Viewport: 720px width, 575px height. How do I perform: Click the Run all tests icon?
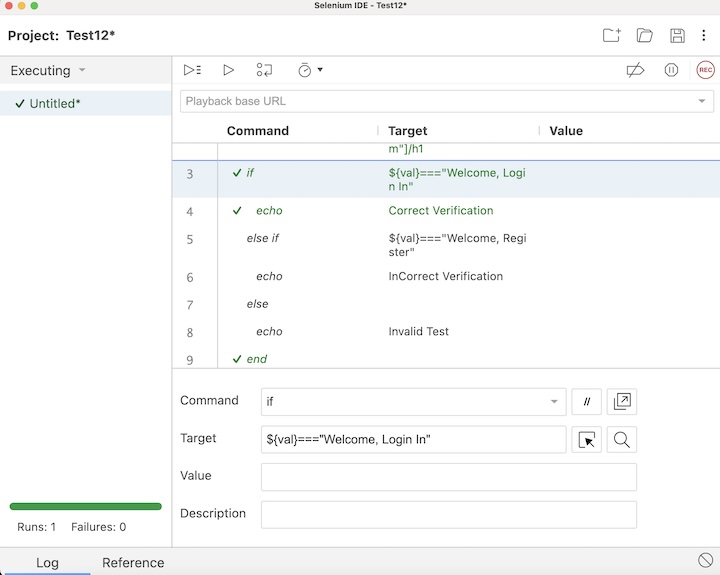point(193,70)
